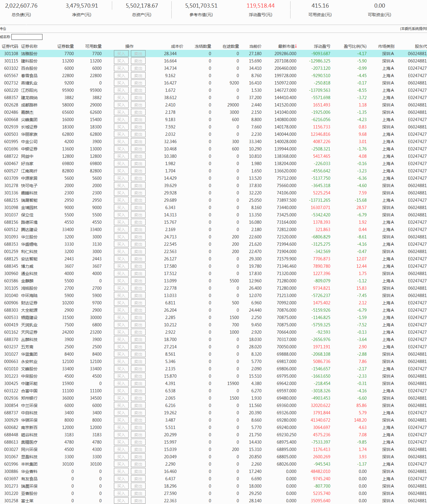
Task: Click floating profit 41340.672 for 华骐环保
Action: click(x=320, y=420)
